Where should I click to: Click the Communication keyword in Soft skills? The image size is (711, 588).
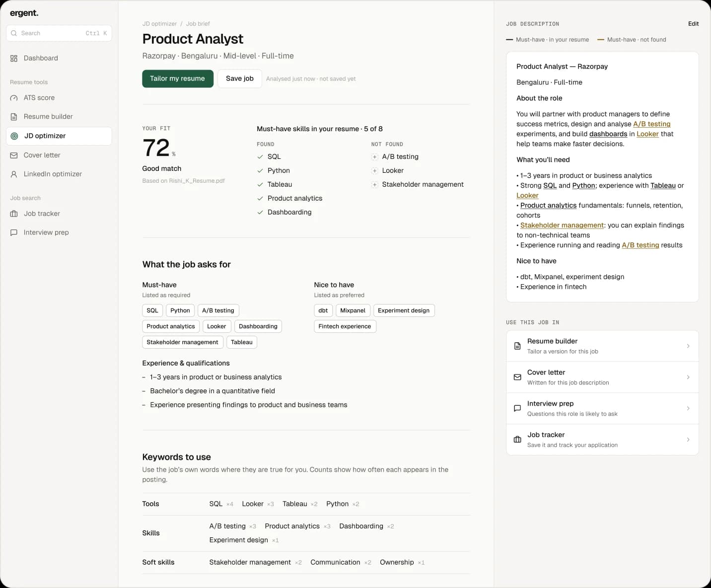click(x=335, y=562)
